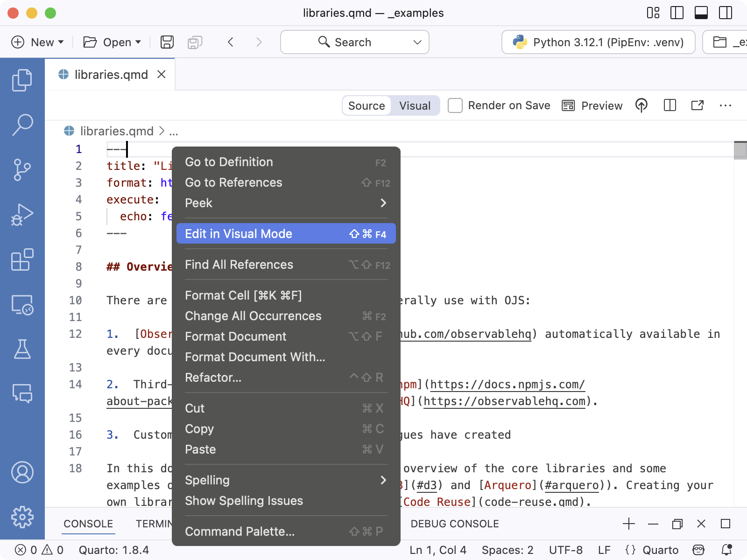Open the Run and Debug view
Screen dimensions: 747x560
(22, 214)
